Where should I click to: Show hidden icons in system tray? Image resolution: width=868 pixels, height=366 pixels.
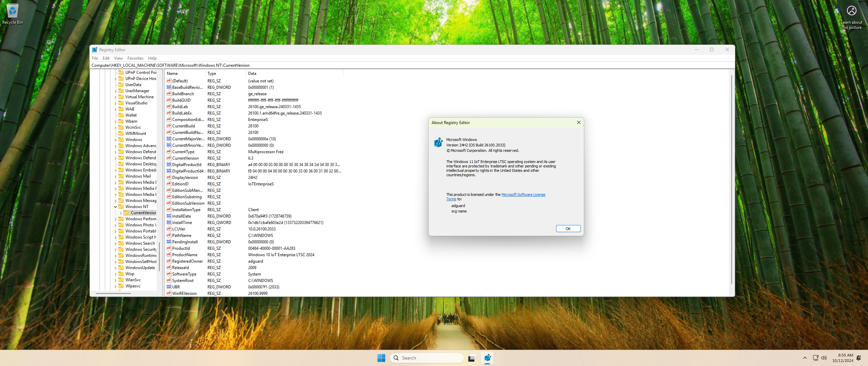pyautogui.click(x=805, y=358)
